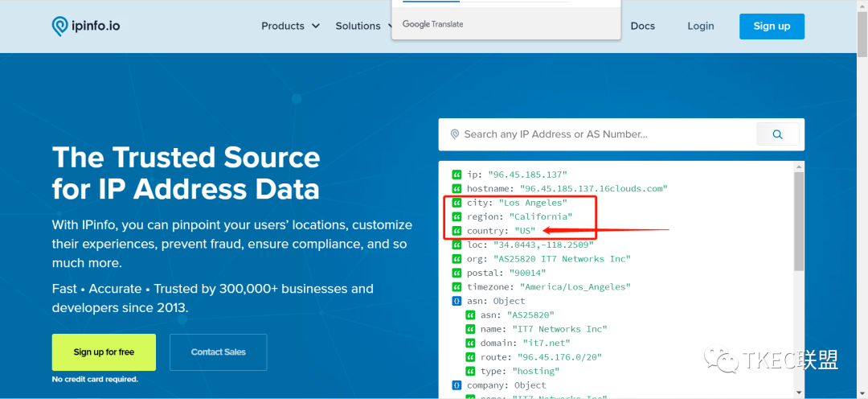Click the quote icon beside domain row
Image resolution: width=868 pixels, height=399 pixels.
470,343
